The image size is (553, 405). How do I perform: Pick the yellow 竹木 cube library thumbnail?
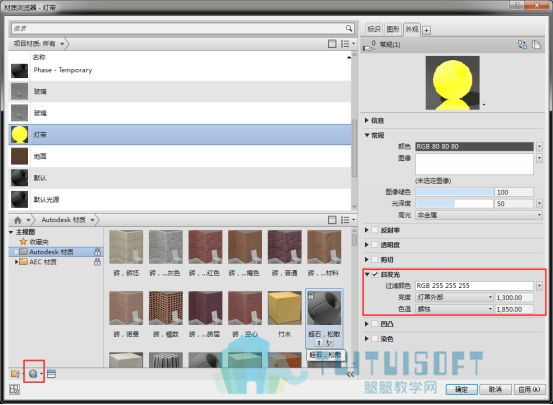(284, 308)
